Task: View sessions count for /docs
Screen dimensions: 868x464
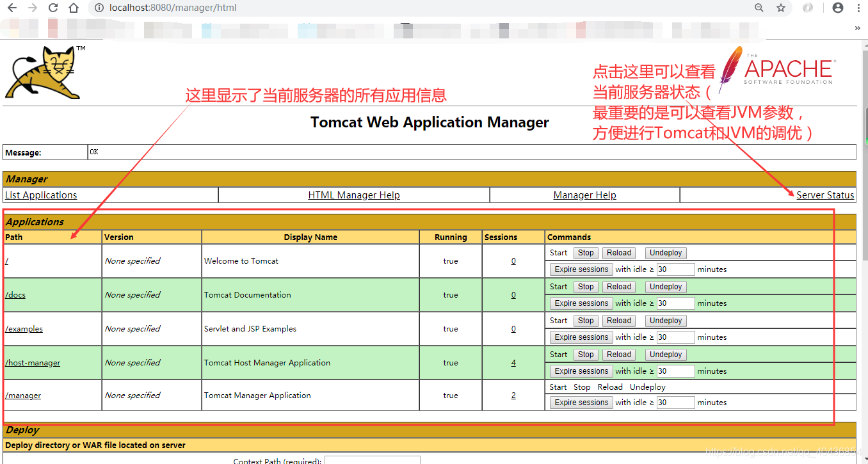Action: 513,295
